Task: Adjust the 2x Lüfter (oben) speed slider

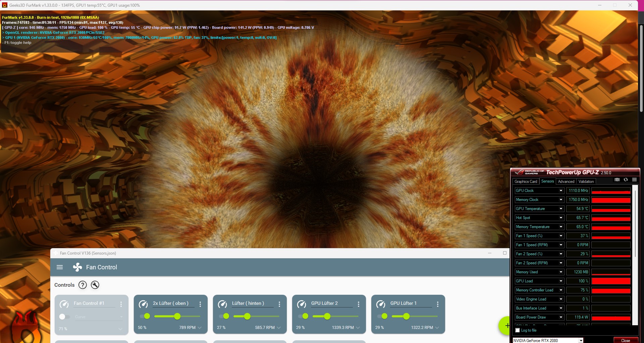Action: tap(178, 316)
